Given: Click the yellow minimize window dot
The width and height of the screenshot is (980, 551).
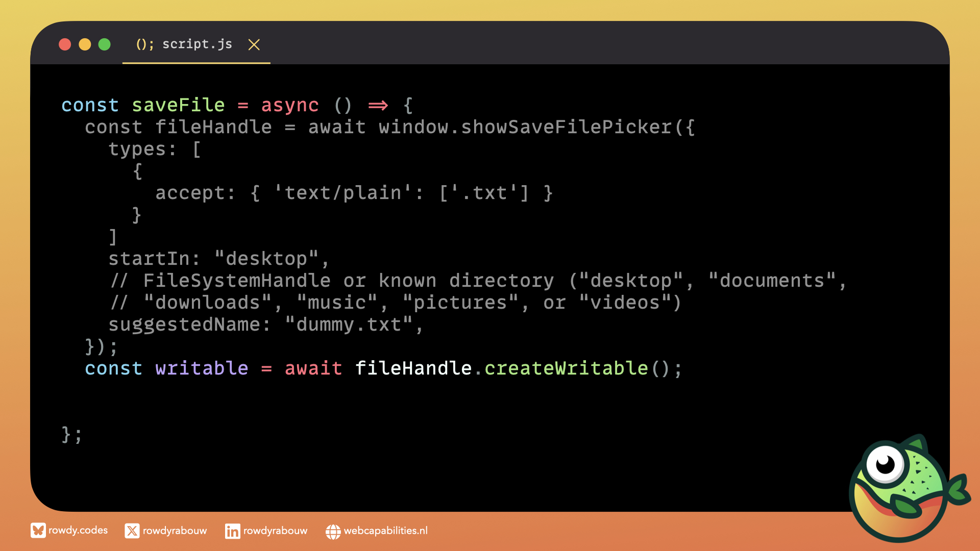Looking at the screenshot, I should pos(85,44).
